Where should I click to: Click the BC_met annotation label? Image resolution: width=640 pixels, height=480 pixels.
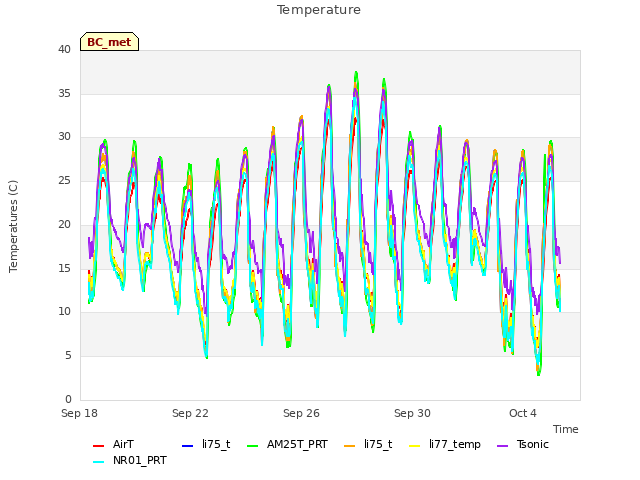pyautogui.click(x=109, y=42)
